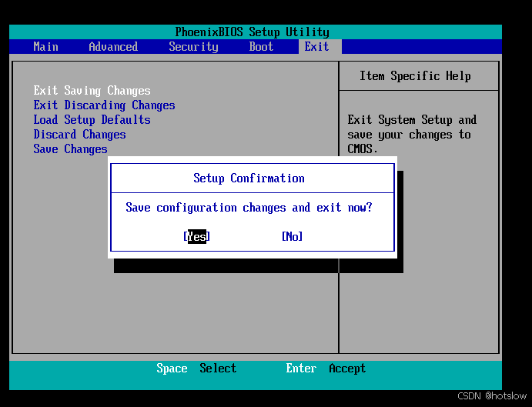Image resolution: width=532 pixels, height=407 pixels.
Task: Select the Exit tab
Action: pos(320,46)
